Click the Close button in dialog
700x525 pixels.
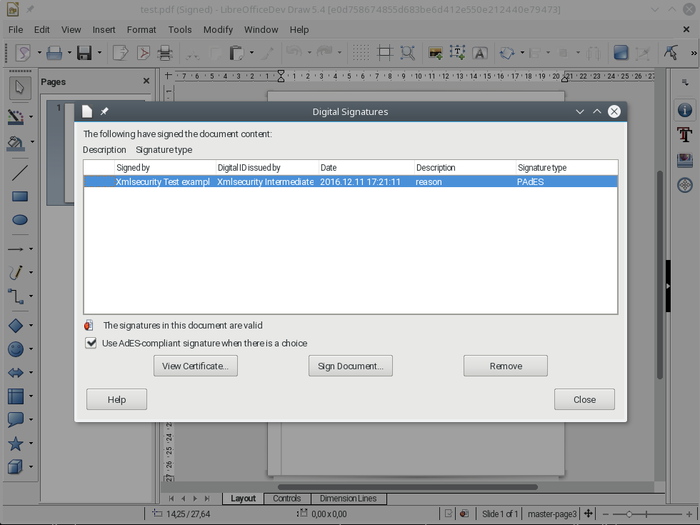pyautogui.click(x=584, y=400)
